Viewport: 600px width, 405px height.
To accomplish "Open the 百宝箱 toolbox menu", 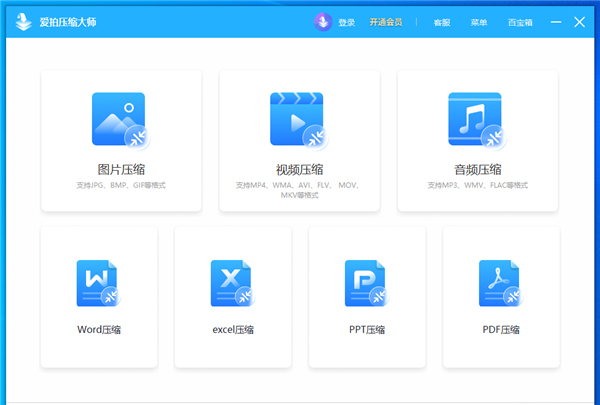I will click(520, 23).
